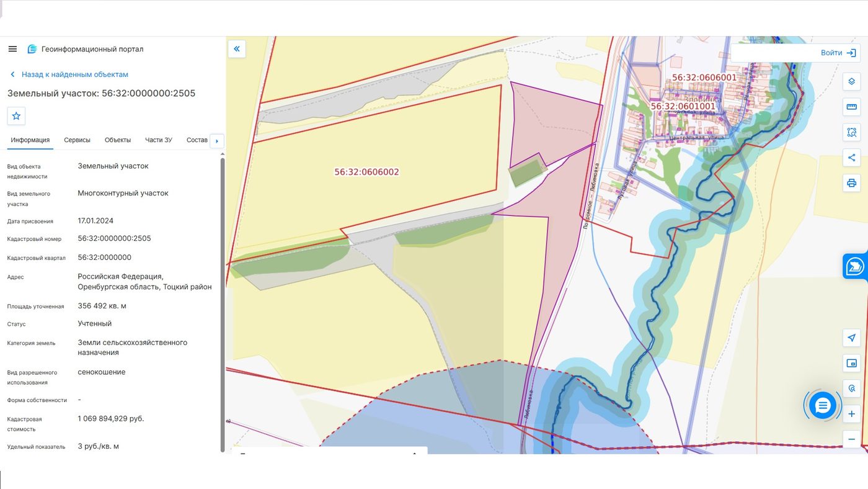Collapse the side panel with double chevron
The width and height of the screenshot is (868, 489).
pos(237,48)
